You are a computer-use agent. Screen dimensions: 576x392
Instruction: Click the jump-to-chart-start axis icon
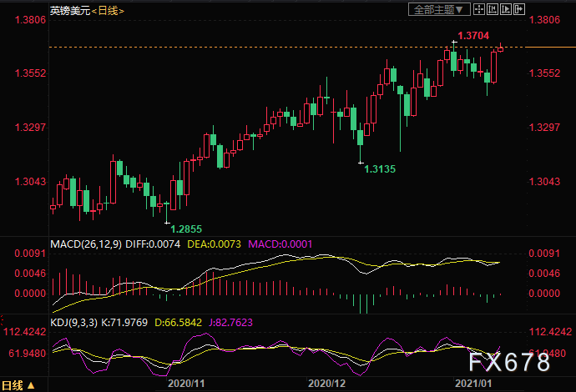click(493, 9)
